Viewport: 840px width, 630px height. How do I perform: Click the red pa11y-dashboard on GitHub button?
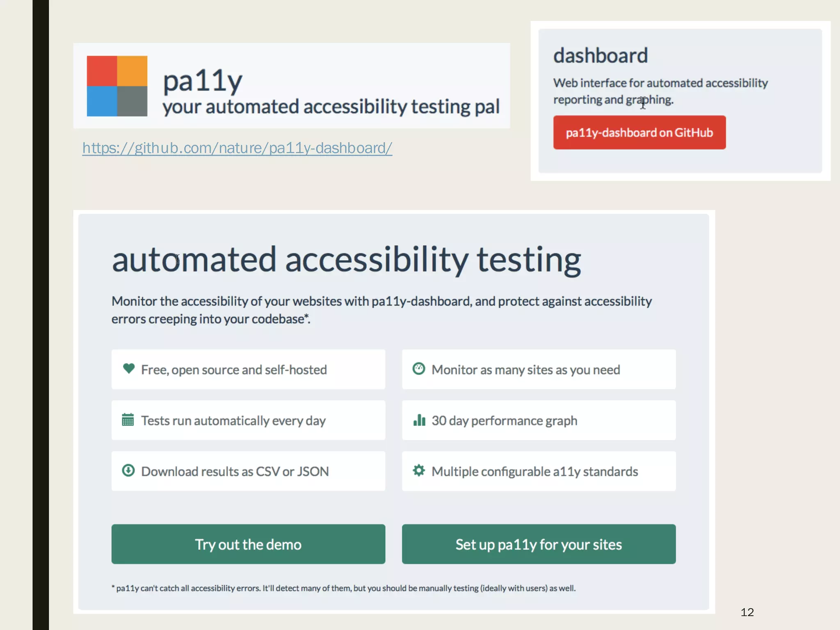click(639, 132)
